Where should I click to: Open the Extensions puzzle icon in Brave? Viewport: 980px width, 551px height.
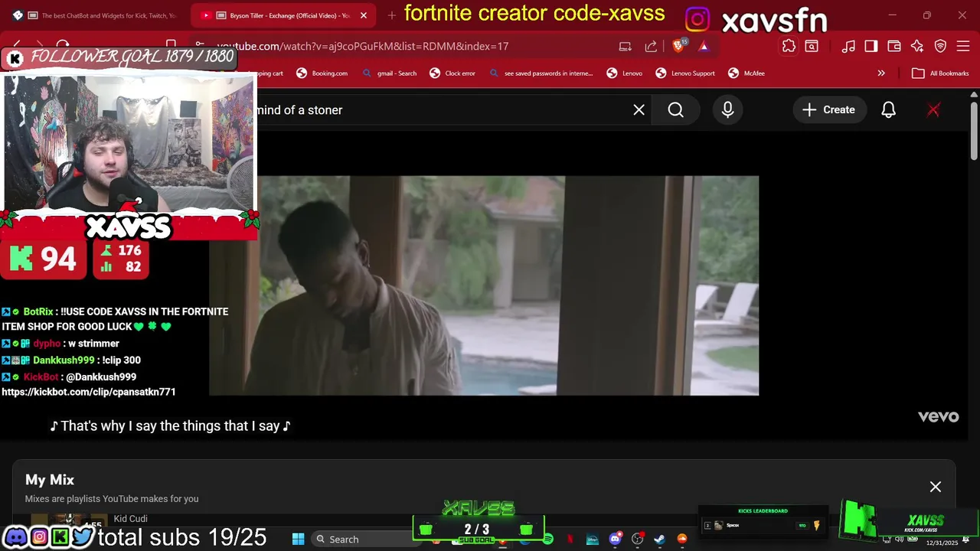pos(789,46)
